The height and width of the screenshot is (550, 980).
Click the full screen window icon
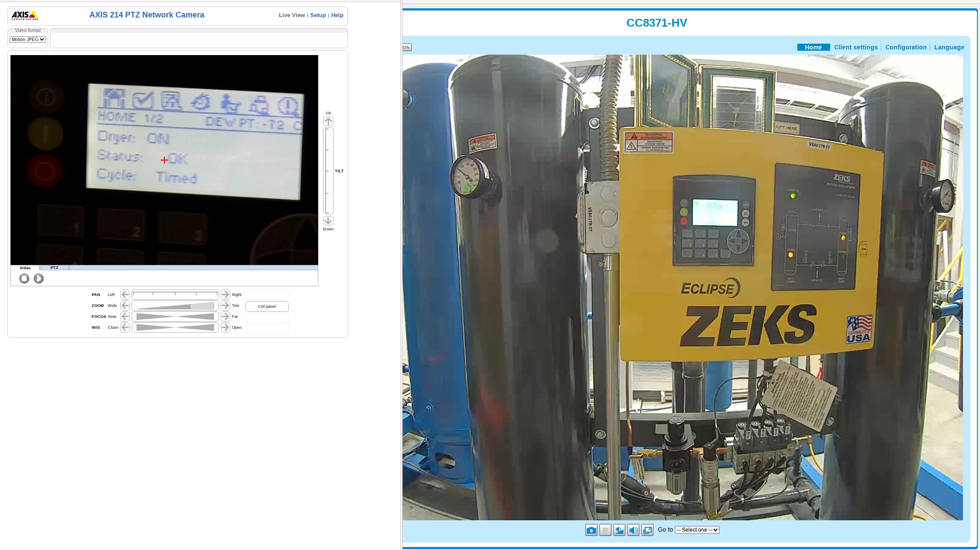[x=647, y=530]
